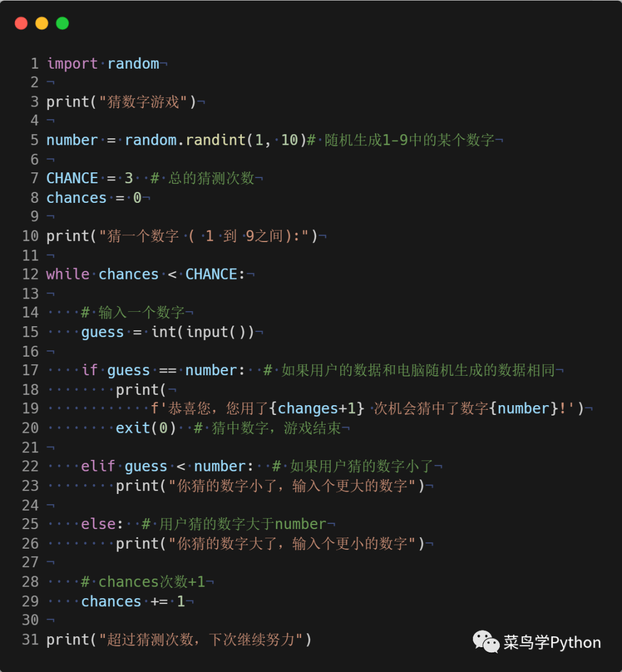Click the 0 value on line 8
622x672 pixels.
pyautogui.click(x=137, y=198)
